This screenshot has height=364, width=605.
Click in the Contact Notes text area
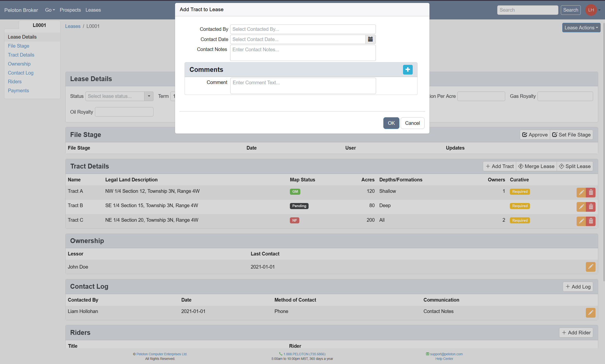(303, 53)
